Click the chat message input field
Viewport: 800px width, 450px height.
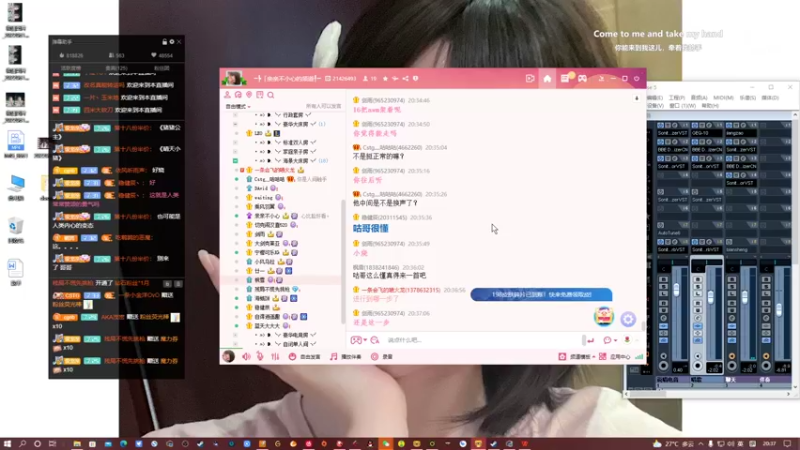[482, 340]
